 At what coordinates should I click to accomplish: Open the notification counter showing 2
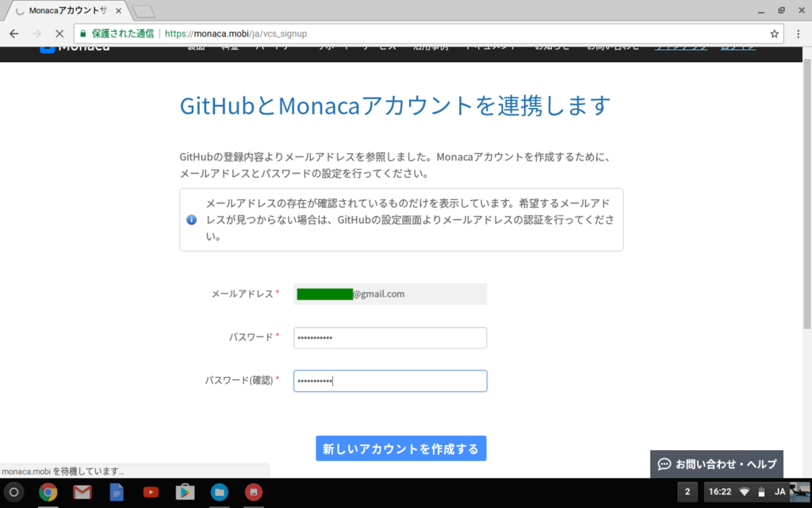coord(688,492)
